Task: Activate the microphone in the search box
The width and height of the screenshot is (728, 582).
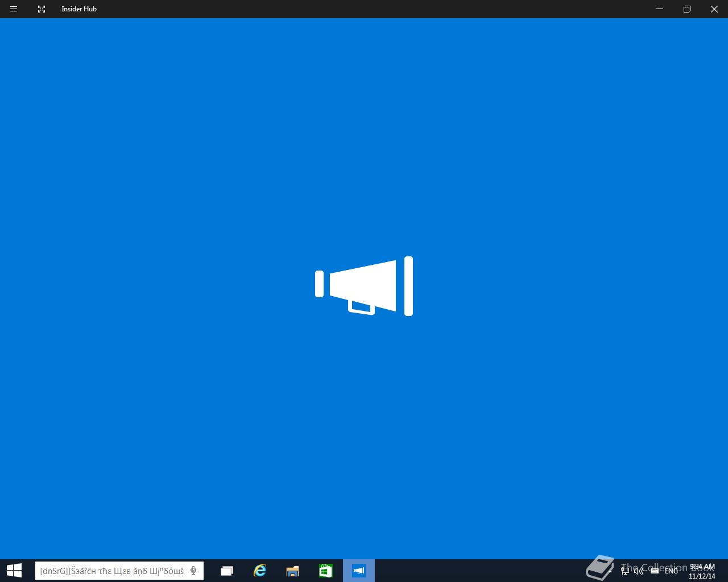Action: (x=193, y=571)
